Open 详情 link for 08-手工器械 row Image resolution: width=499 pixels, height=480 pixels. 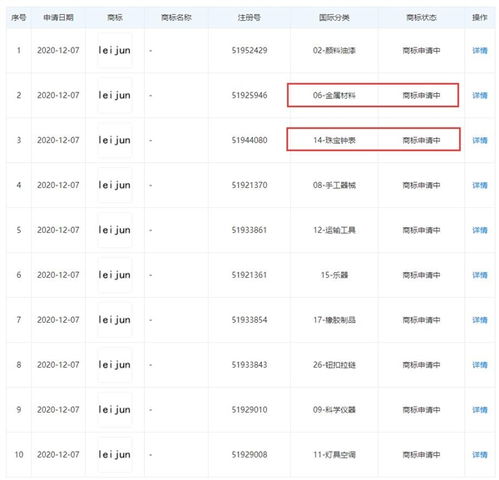click(x=480, y=185)
